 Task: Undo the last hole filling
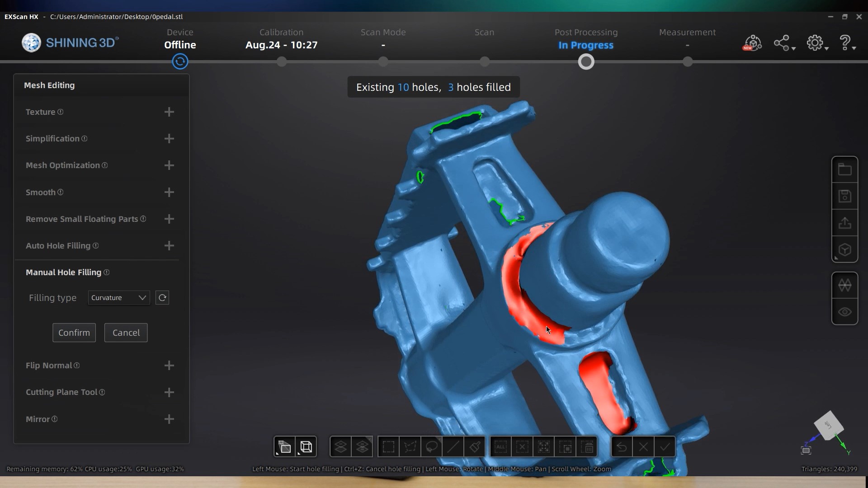[622, 446]
